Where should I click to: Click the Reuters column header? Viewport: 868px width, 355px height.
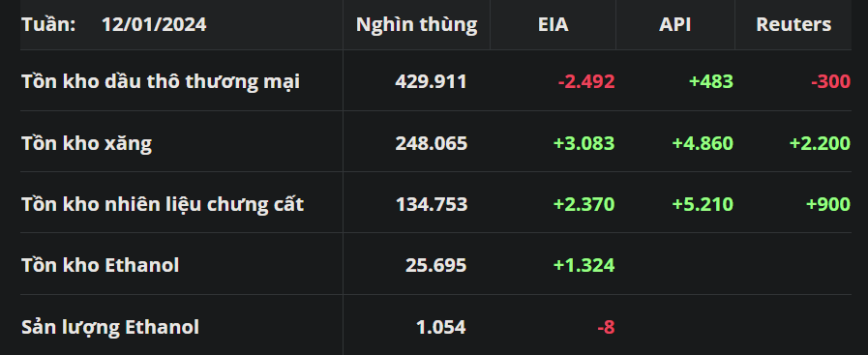point(793,25)
